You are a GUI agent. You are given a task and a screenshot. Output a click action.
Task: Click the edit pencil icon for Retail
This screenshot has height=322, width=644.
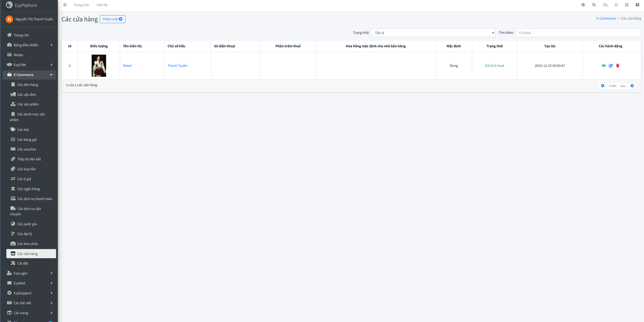pyautogui.click(x=611, y=66)
